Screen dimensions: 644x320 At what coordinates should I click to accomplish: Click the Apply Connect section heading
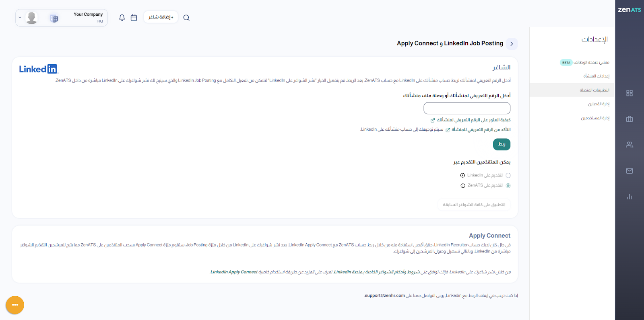[489, 236]
